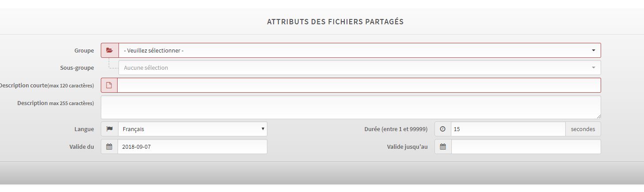Image resolution: width=644 pixels, height=192 pixels.
Task: Click the secondes unit label
Action: 583,129
